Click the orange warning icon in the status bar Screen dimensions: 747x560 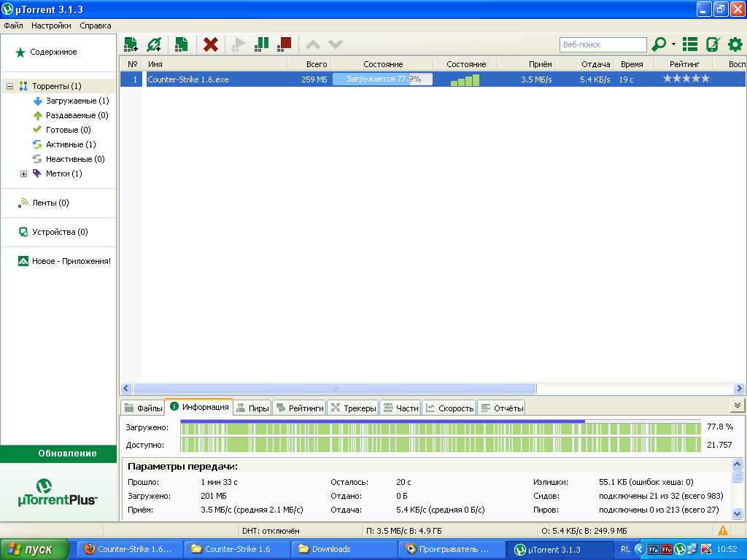723,531
